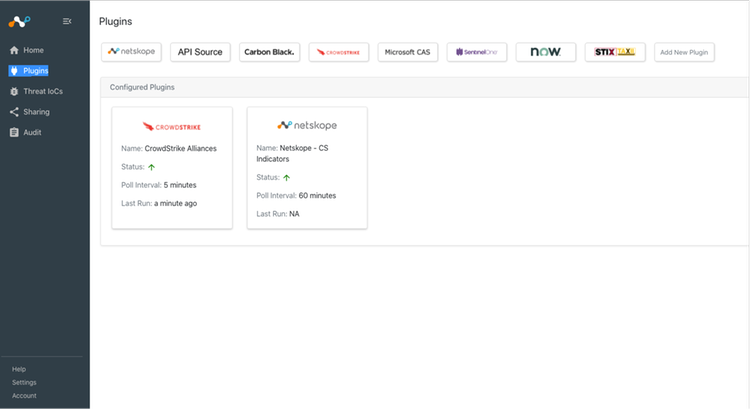Open Home from the sidebar
This screenshot has height=409, width=750.
(x=33, y=50)
